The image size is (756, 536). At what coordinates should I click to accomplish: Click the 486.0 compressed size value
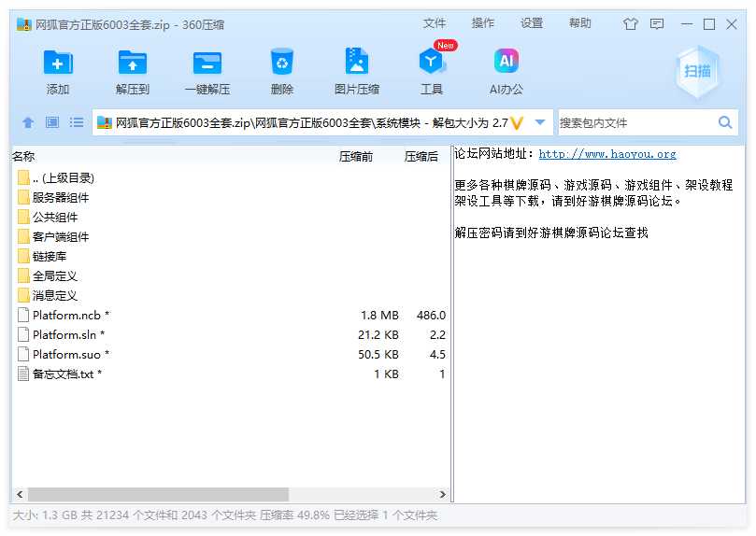pos(431,316)
